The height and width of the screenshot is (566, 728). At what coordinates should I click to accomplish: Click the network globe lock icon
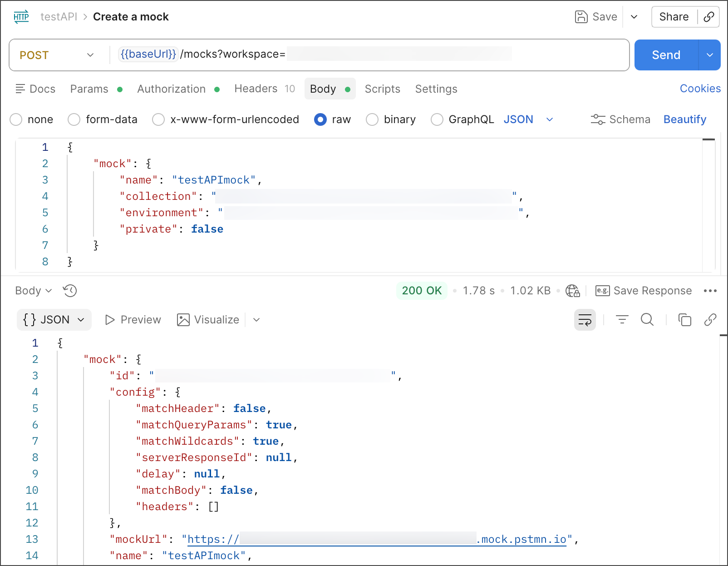click(573, 291)
